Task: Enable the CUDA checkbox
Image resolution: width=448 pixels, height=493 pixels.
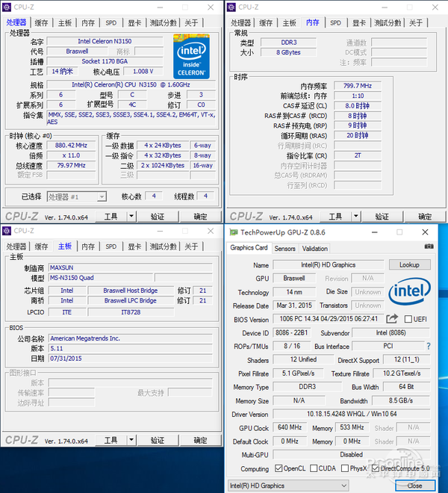Action: click(x=311, y=468)
